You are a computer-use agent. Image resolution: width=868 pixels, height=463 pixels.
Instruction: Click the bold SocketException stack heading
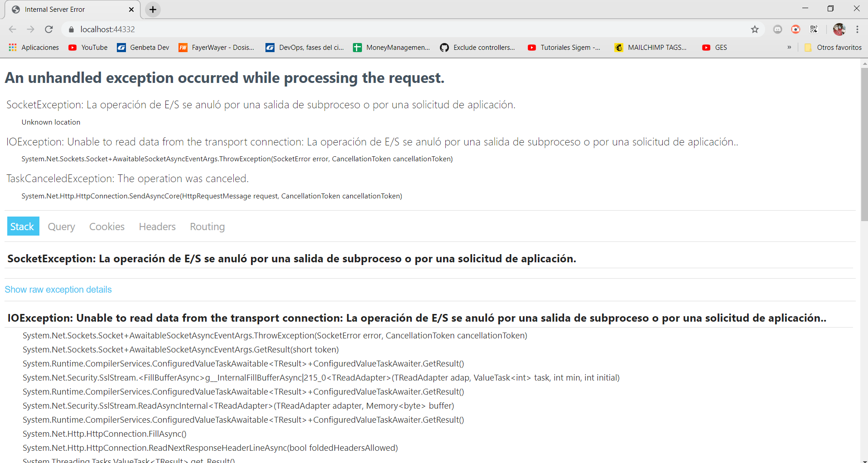click(292, 259)
